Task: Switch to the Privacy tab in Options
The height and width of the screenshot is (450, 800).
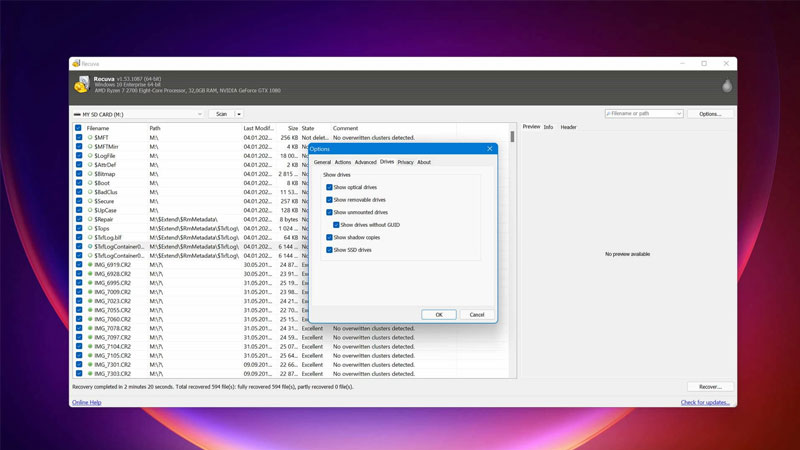Action: tap(405, 162)
